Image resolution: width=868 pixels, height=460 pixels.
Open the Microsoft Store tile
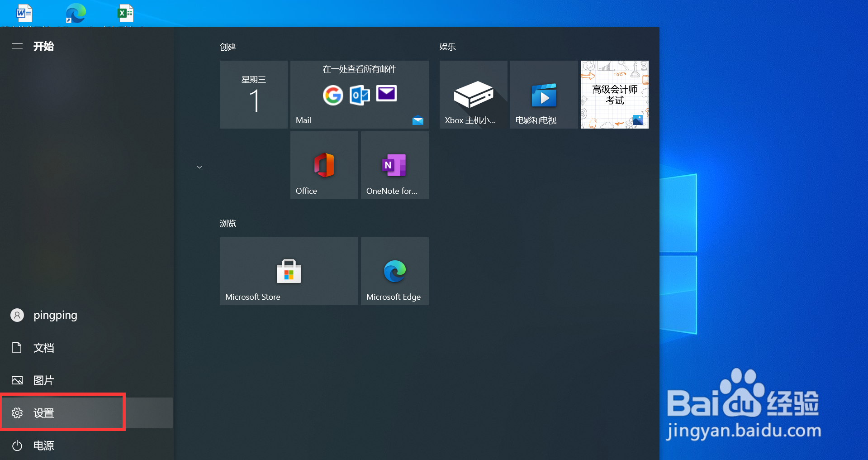click(x=289, y=271)
